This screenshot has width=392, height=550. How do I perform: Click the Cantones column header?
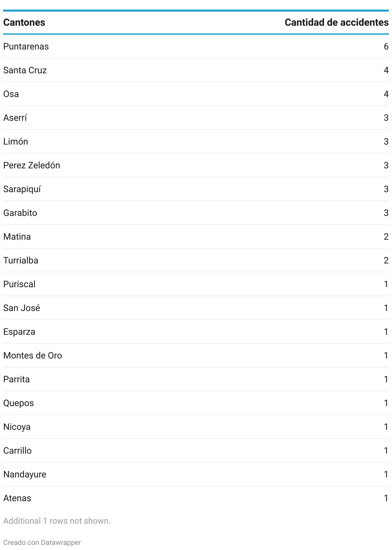tap(24, 22)
